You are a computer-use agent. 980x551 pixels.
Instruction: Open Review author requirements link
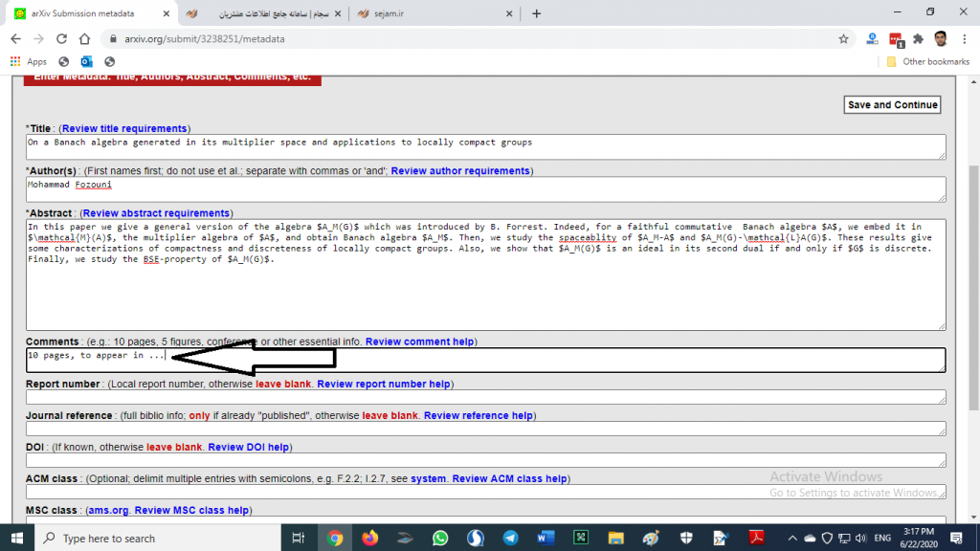coord(460,171)
